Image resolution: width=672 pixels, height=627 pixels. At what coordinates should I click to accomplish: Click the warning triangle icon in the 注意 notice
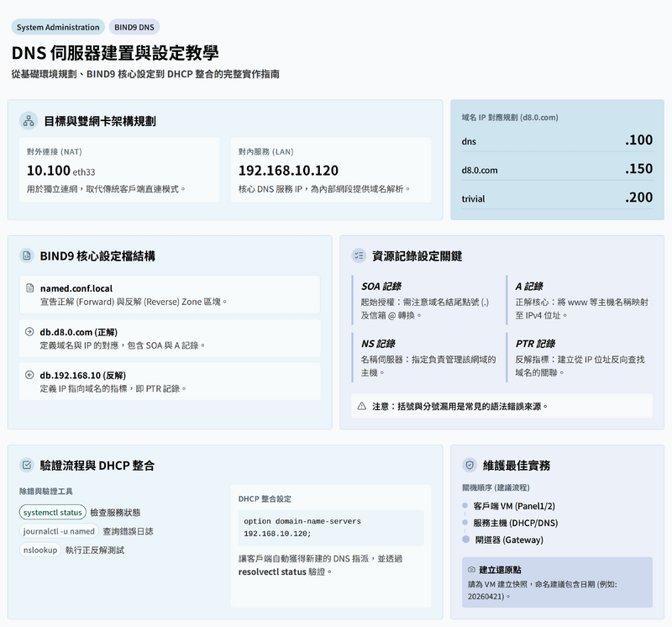point(362,406)
